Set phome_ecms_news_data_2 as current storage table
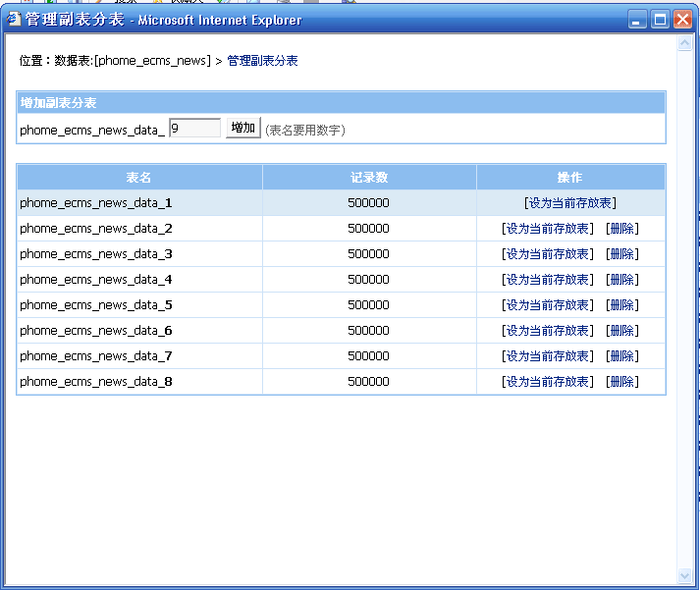Screen dimensions: 700x590 click(x=548, y=229)
